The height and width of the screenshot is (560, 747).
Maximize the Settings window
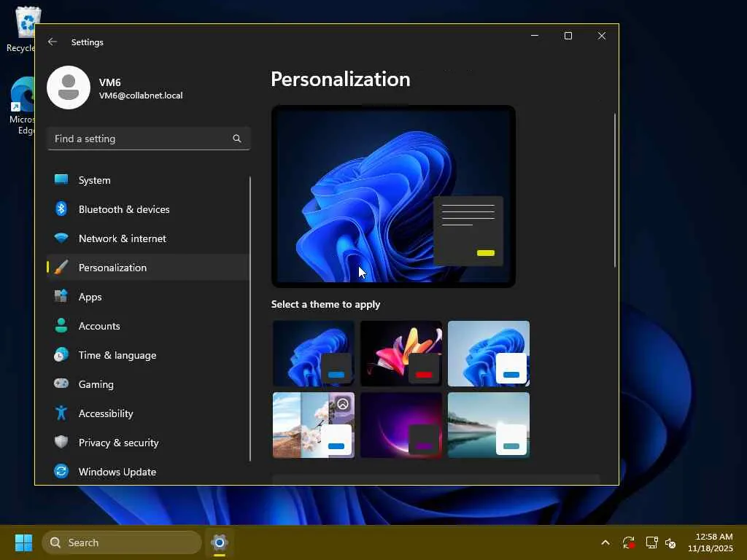click(568, 36)
